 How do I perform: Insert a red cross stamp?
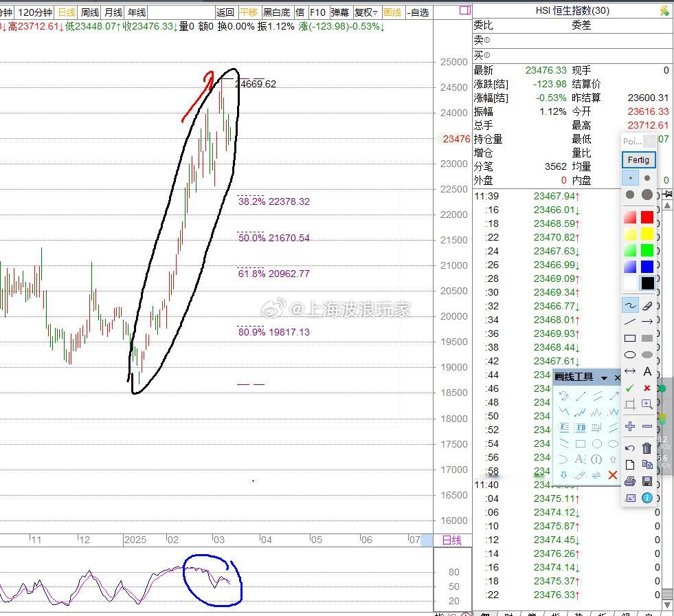point(647,388)
